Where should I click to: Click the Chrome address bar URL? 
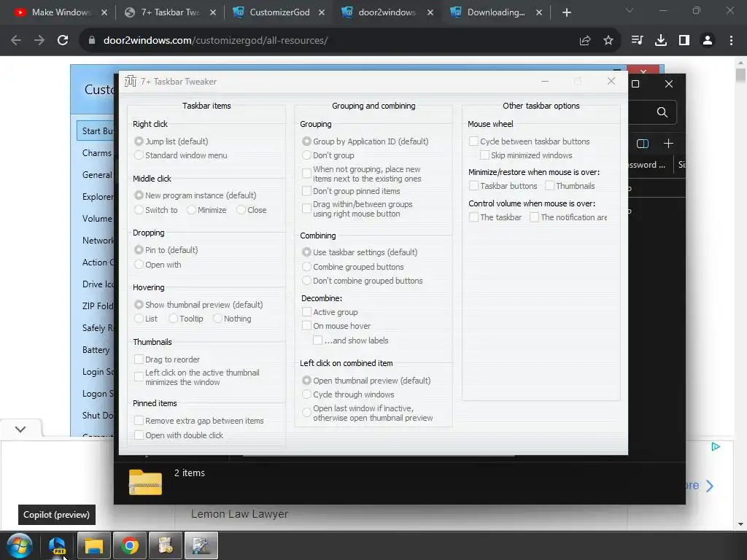click(x=215, y=41)
